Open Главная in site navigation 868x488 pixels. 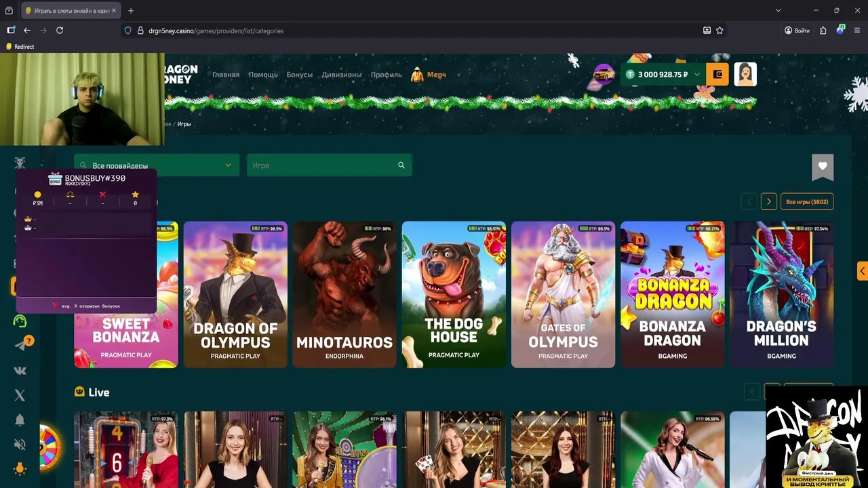point(226,75)
